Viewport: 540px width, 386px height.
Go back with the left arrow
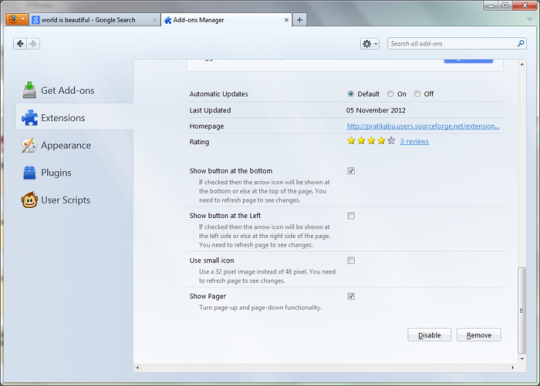pyautogui.click(x=20, y=44)
